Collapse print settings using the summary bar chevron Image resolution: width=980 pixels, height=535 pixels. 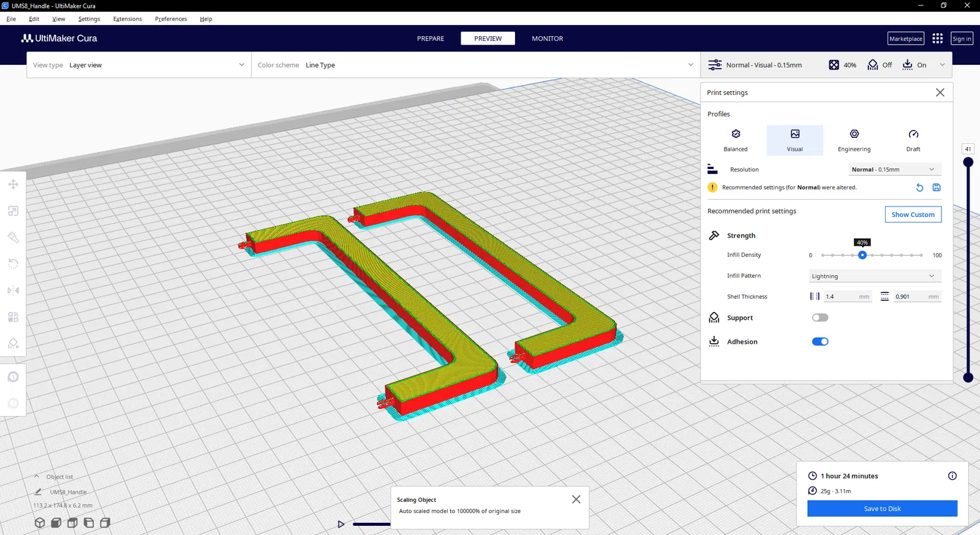click(943, 65)
